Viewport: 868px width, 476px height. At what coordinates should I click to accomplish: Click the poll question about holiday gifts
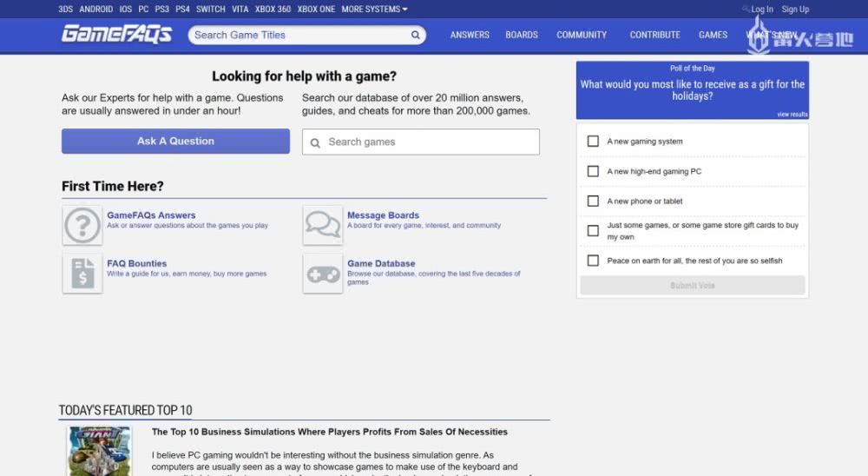(692, 89)
